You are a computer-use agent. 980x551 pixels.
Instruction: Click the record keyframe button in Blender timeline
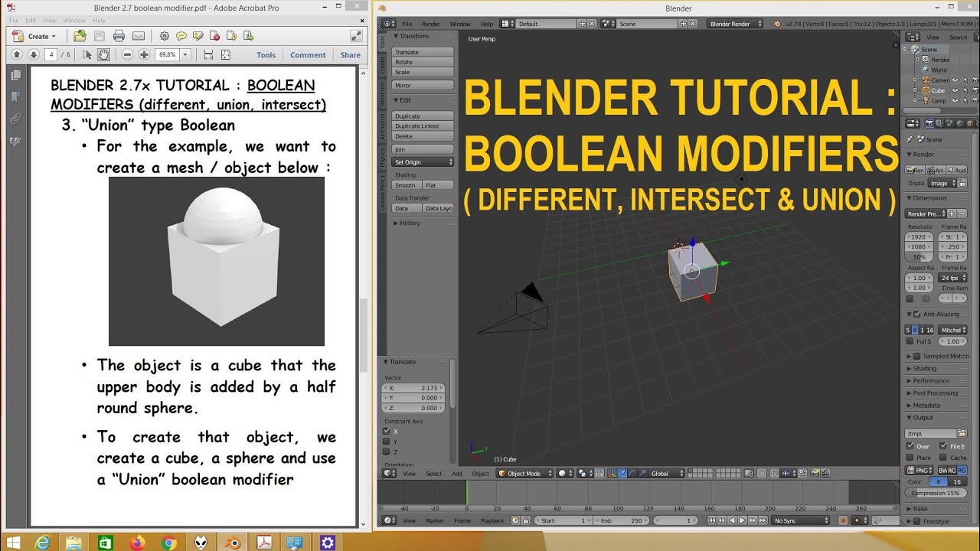[843, 520]
